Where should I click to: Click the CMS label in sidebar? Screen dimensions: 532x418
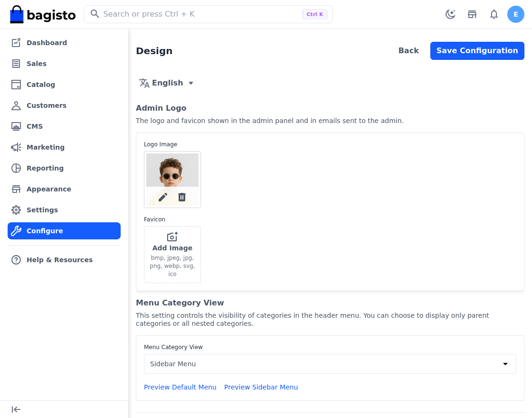(35, 126)
